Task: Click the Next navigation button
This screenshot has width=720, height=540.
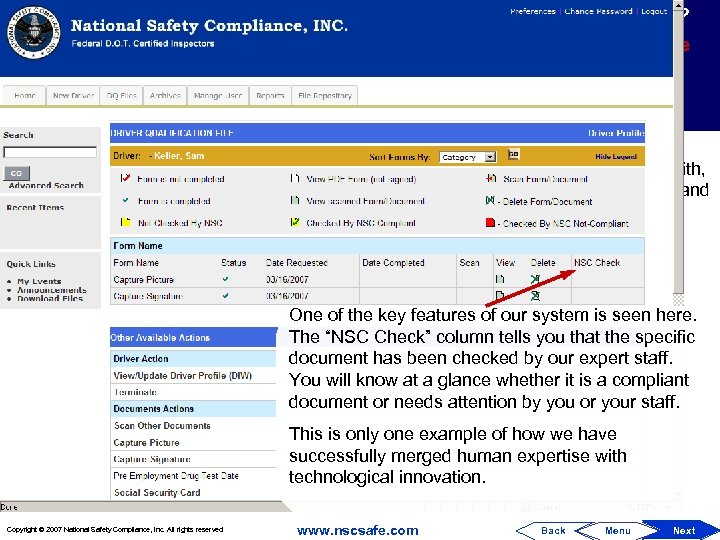Action: 681,530
